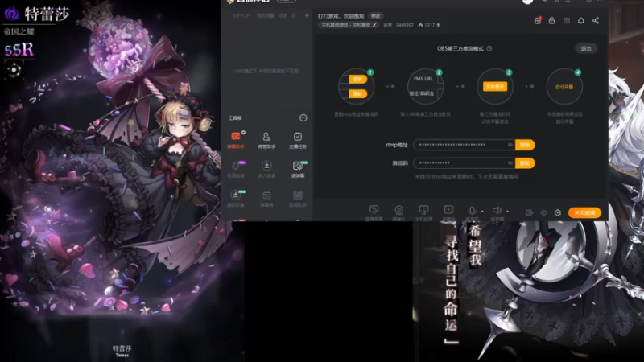The width and height of the screenshot is (644, 362).
Task: Click 自动开播 in step 4 circle
Action: click(x=564, y=87)
